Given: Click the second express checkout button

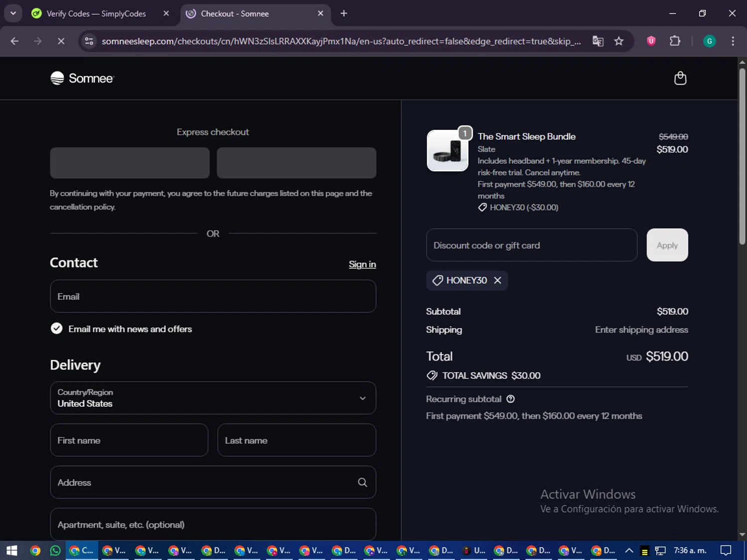Looking at the screenshot, I should point(296,163).
